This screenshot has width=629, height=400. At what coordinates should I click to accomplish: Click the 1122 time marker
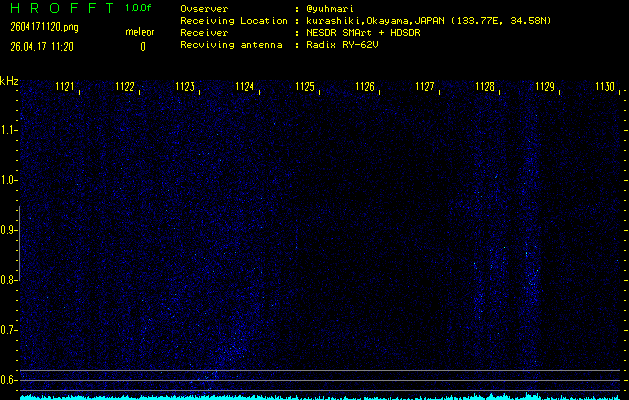pos(125,87)
